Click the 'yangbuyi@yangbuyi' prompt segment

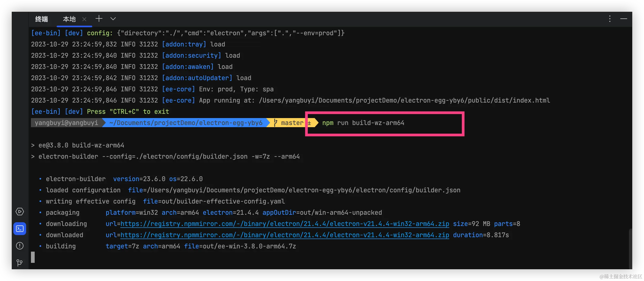pyautogui.click(x=66, y=123)
